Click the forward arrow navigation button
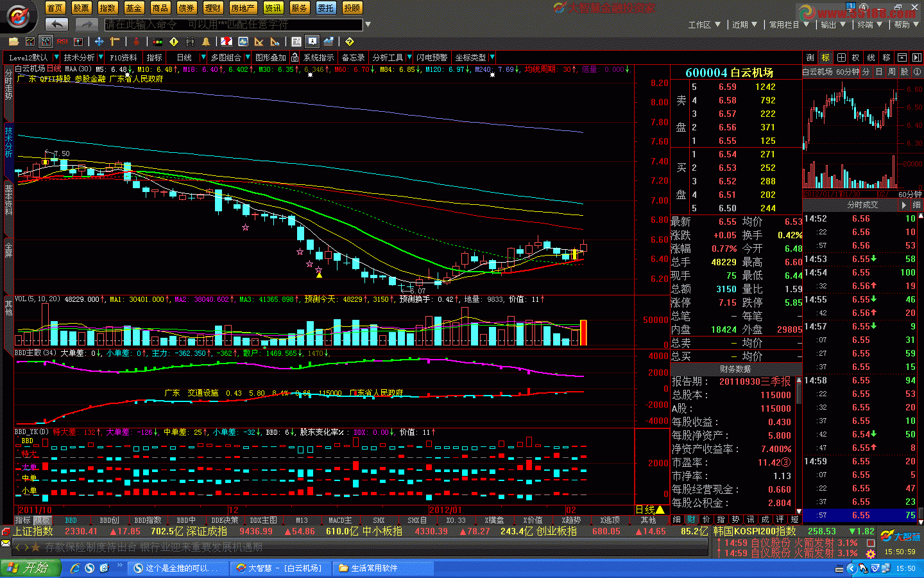Viewport: 924px width, 578px height. coord(86,24)
